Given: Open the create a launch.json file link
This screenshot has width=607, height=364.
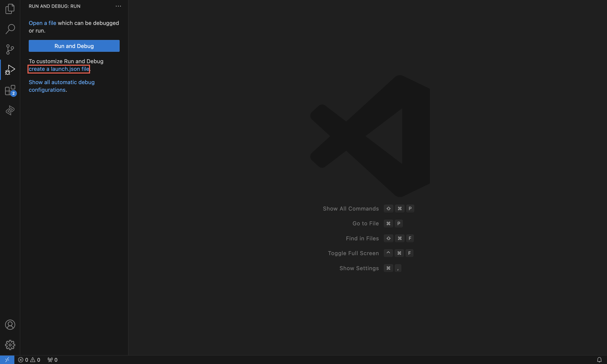Looking at the screenshot, I should (59, 68).
